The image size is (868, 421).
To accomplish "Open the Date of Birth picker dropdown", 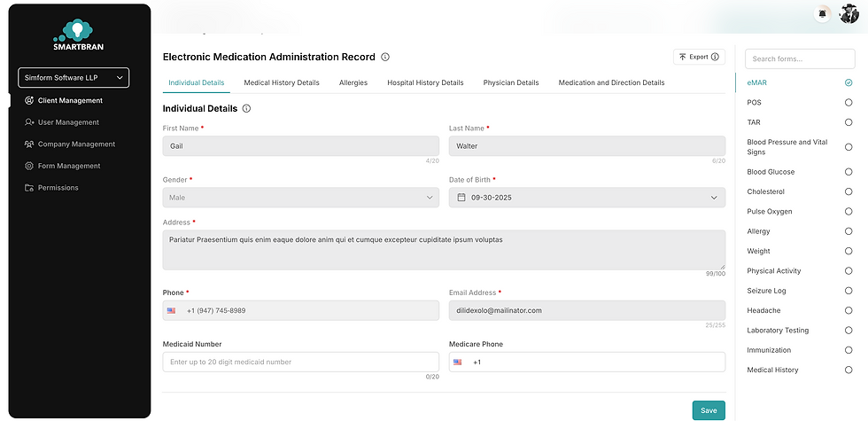I will tap(715, 198).
